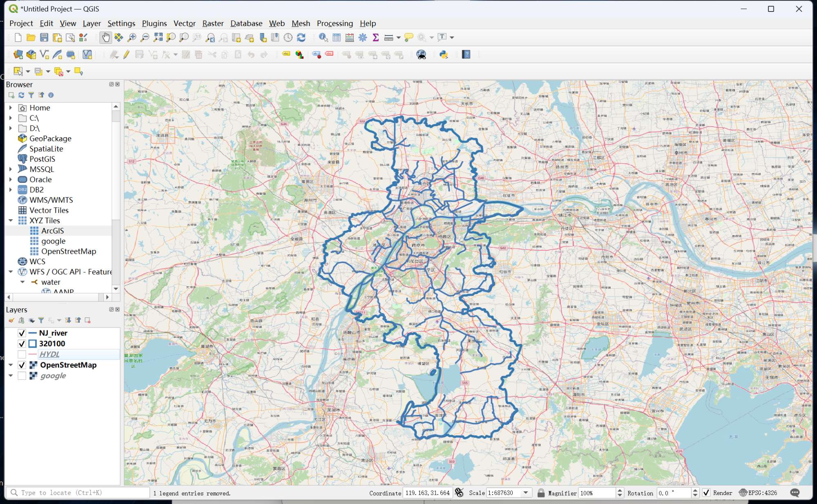This screenshot has width=817, height=504.
Task: Expand the MSSQL browser node
Action: pos(11,169)
